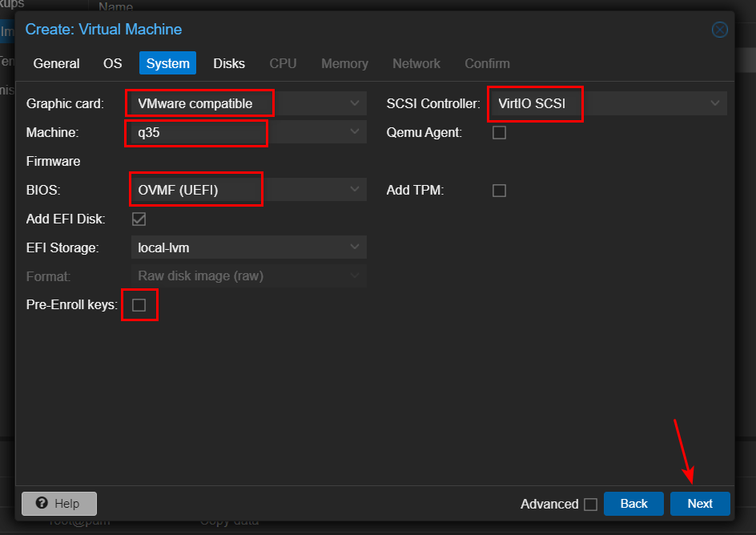The image size is (756, 535).
Task: Enable the Advanced options checkbox
Action: click(590, 504)
